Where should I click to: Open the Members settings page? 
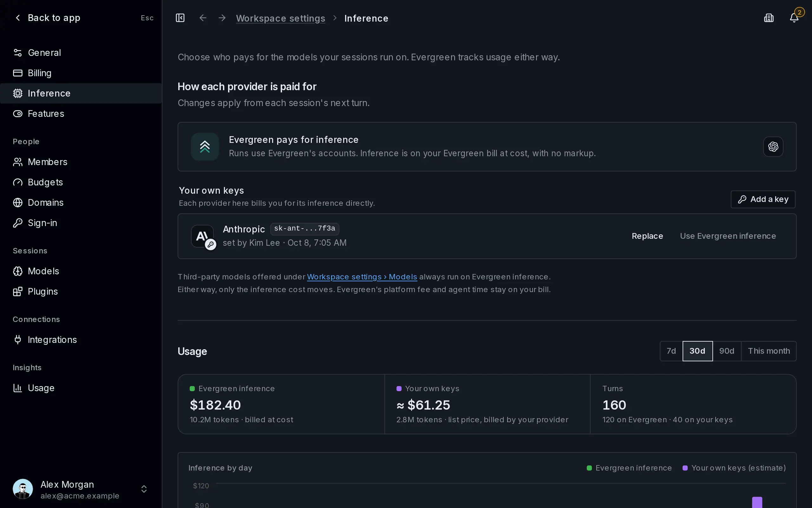[x=81, y=162]
